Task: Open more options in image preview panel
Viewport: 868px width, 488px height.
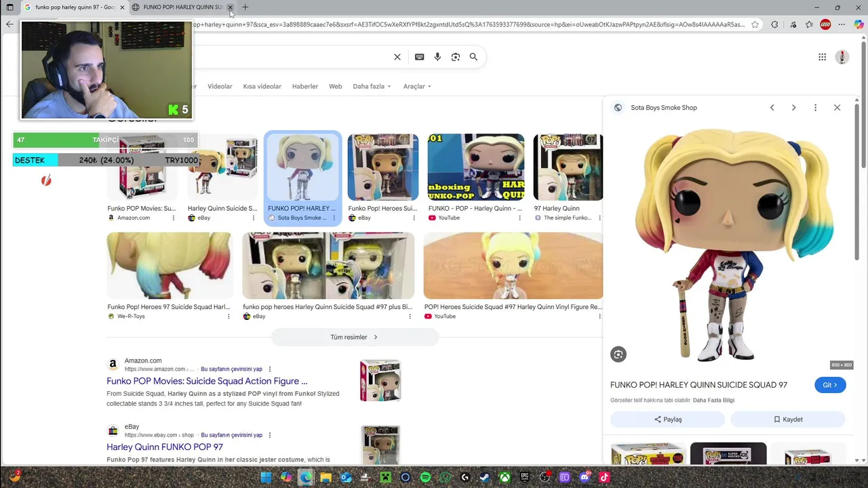Action: tap(815, 108)
